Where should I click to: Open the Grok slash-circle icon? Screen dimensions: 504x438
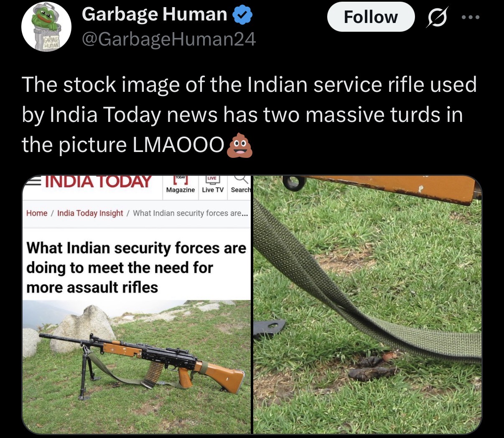(x=436, y=18)
